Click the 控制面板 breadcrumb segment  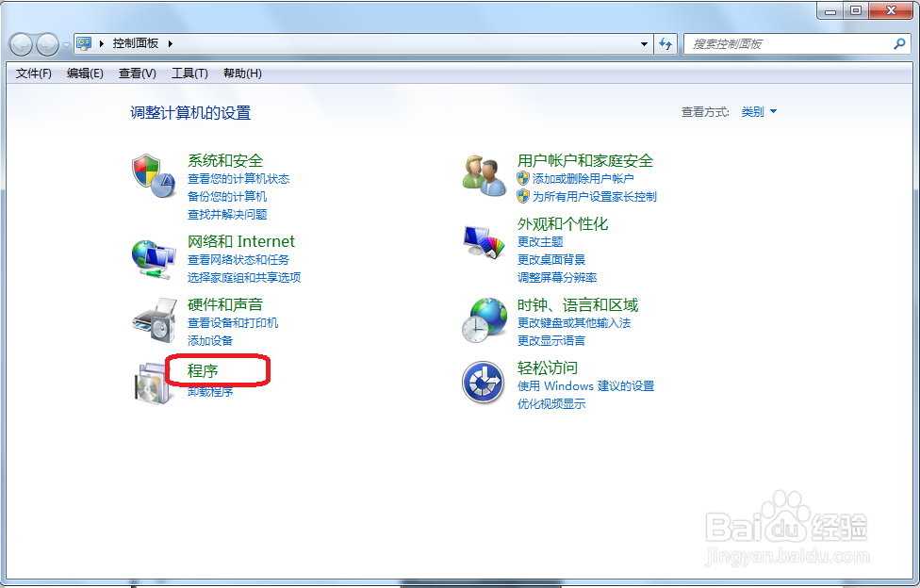[x=136, y=43]
